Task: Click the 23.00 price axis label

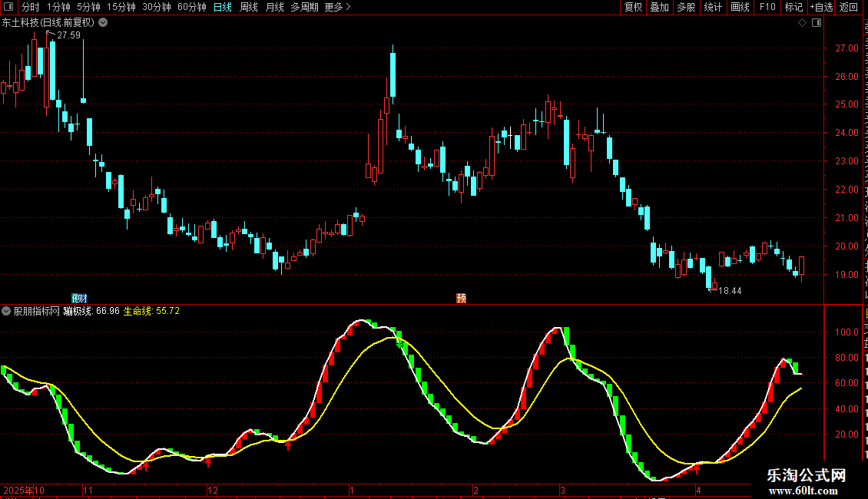Action: (847, 161)
